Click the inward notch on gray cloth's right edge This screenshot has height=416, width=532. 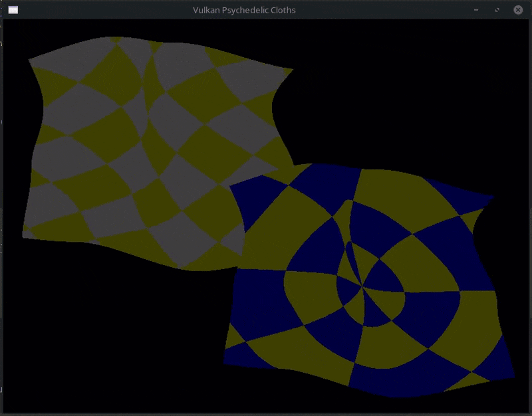click(x=274, y=106)
